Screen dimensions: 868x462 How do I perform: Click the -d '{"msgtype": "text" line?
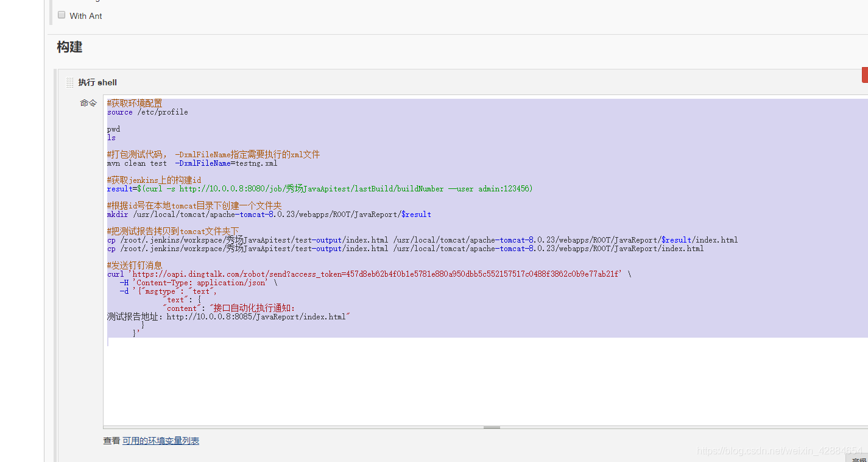click(x=168, y=291)
